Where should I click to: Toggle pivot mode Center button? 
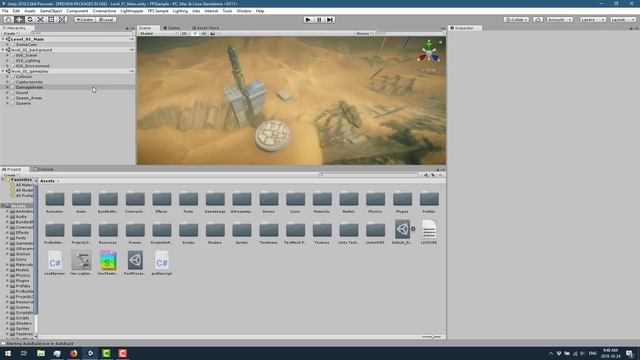[x=84, y=20]
